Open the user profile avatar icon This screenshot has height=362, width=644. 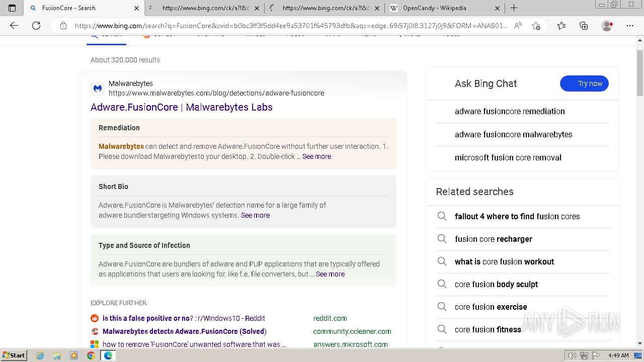(x=607, y=26)
